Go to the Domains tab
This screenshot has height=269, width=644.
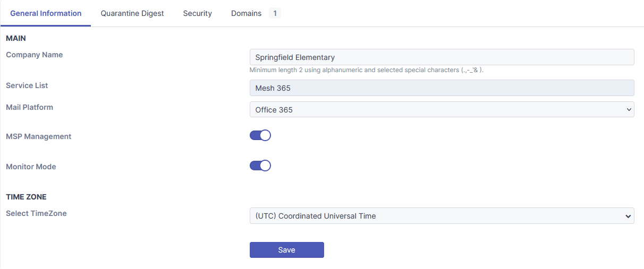(x=246, y=13)
